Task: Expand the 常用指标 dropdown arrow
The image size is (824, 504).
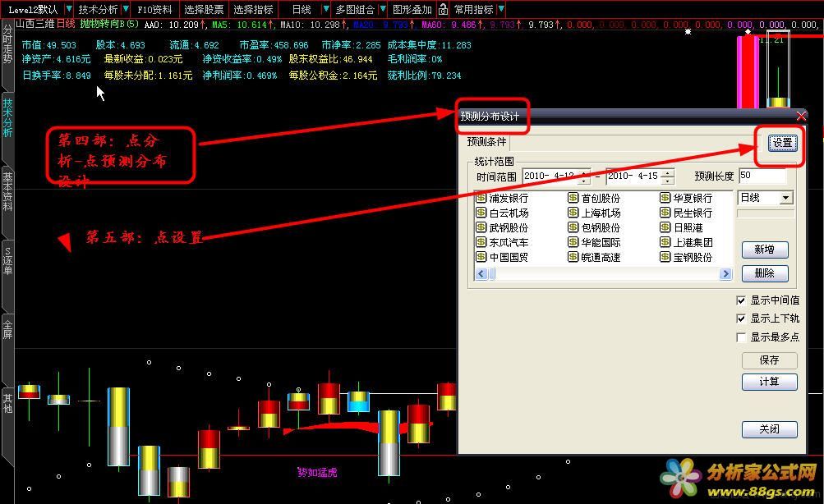Action: pyautogui.click(x=501, y=9)
